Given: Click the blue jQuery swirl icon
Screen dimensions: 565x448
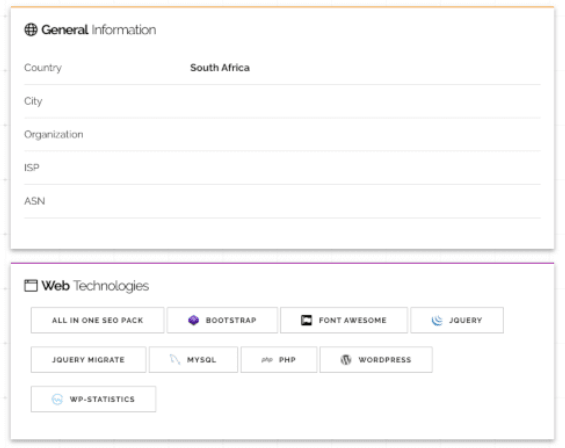Looking at the screenshot, I should click(x=437, y=320).
